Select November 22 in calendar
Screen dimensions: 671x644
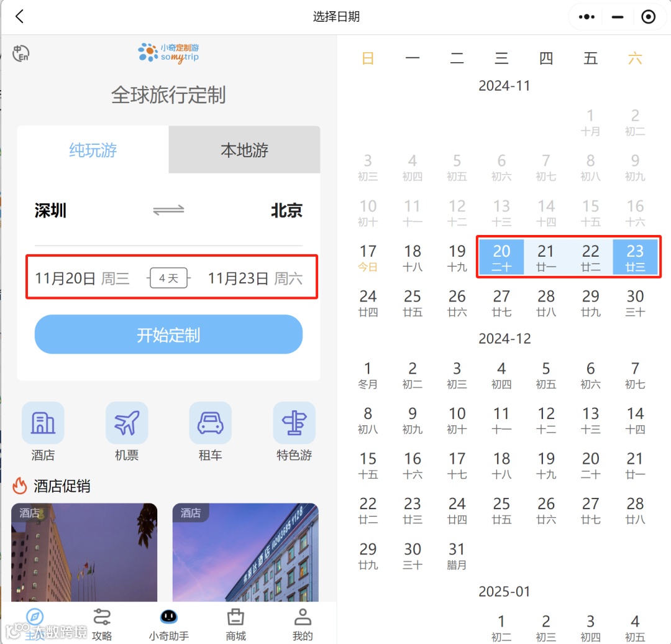(x=591, y=257)
